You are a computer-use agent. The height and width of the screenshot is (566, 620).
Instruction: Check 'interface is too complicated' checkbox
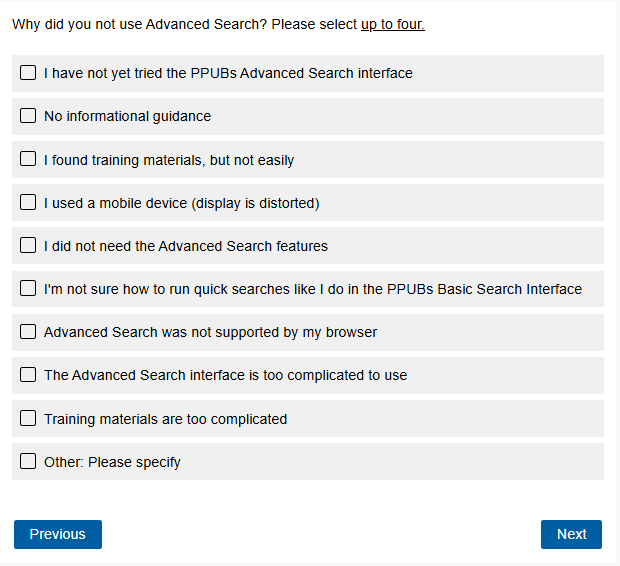point(28,375)
